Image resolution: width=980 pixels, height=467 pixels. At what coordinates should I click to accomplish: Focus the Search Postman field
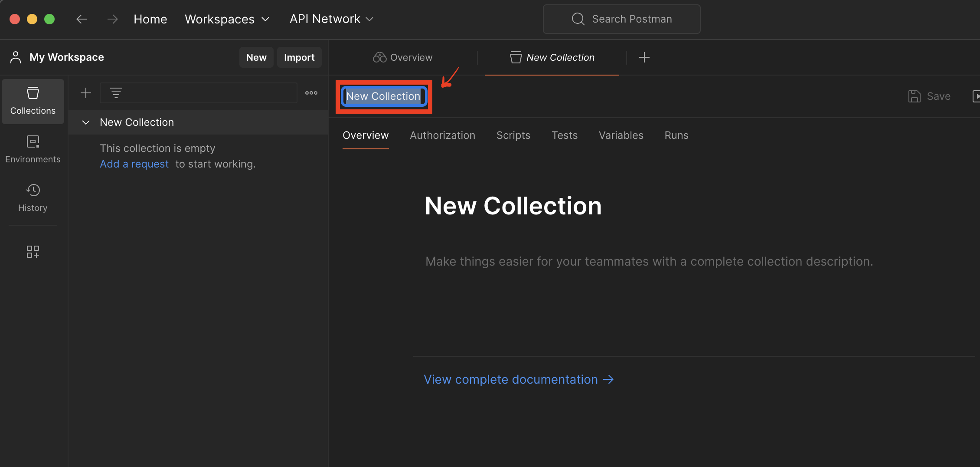coord(621,19)
